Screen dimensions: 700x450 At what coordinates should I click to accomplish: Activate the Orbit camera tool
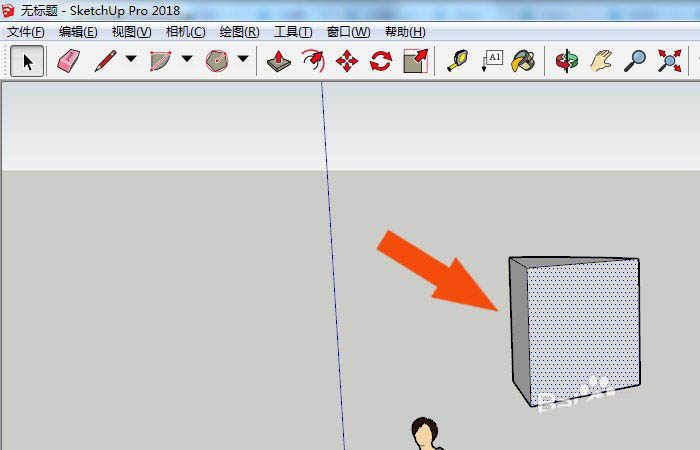[567, 61]
